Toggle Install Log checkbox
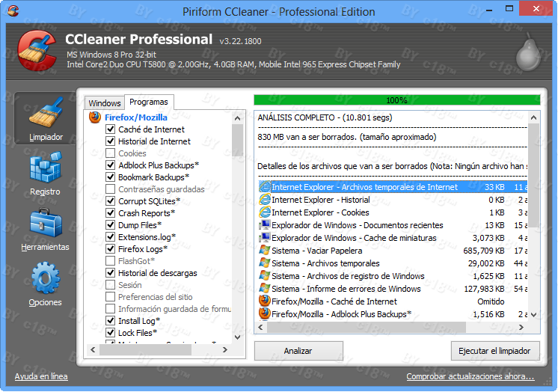This screenshot has width=558, height=392. point(111,320)
